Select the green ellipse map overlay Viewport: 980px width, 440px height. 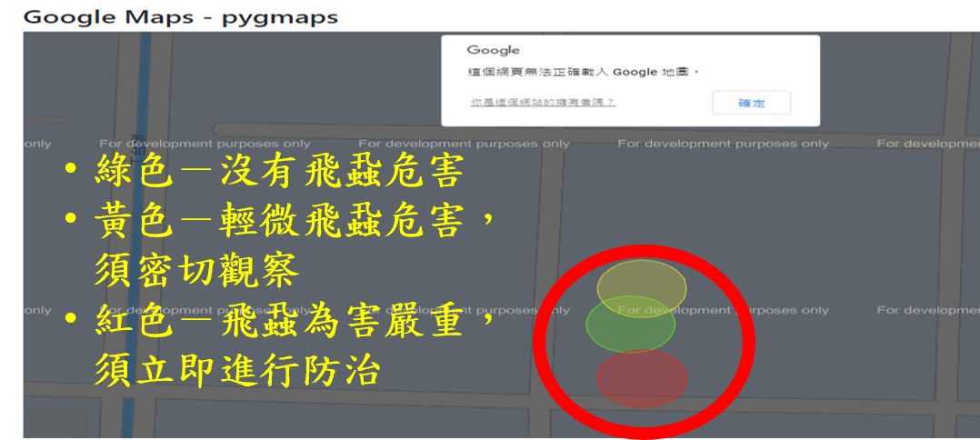point(631,324)
